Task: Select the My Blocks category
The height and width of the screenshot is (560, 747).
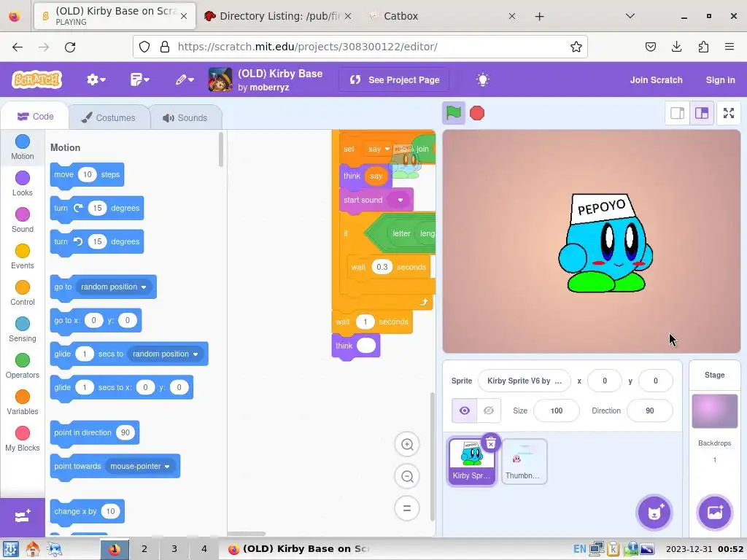Action: [23, 439]
